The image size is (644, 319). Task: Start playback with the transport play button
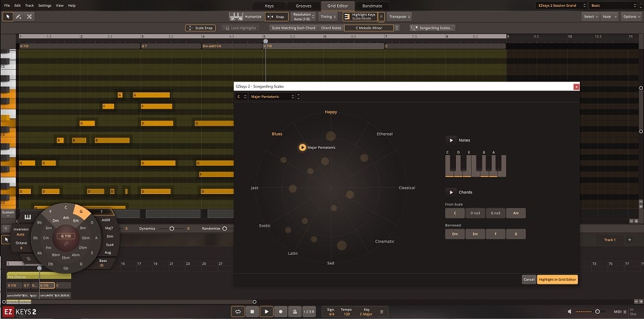[267, 311]
